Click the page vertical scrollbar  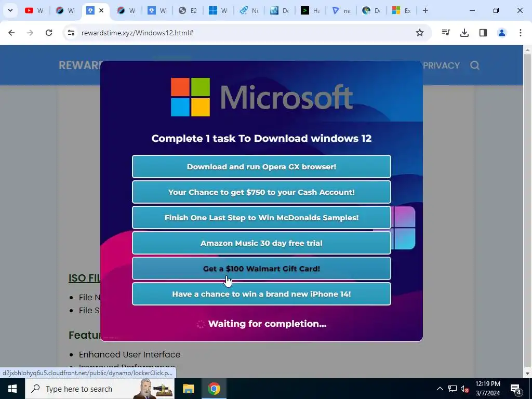tap(527, 211)
